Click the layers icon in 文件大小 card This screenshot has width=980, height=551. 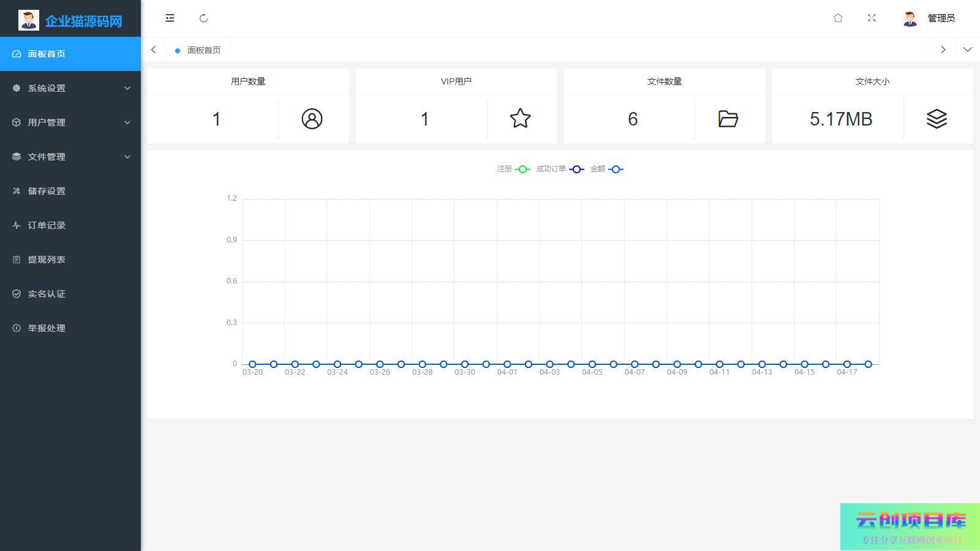pyautogui.click(x=936, y=119)
